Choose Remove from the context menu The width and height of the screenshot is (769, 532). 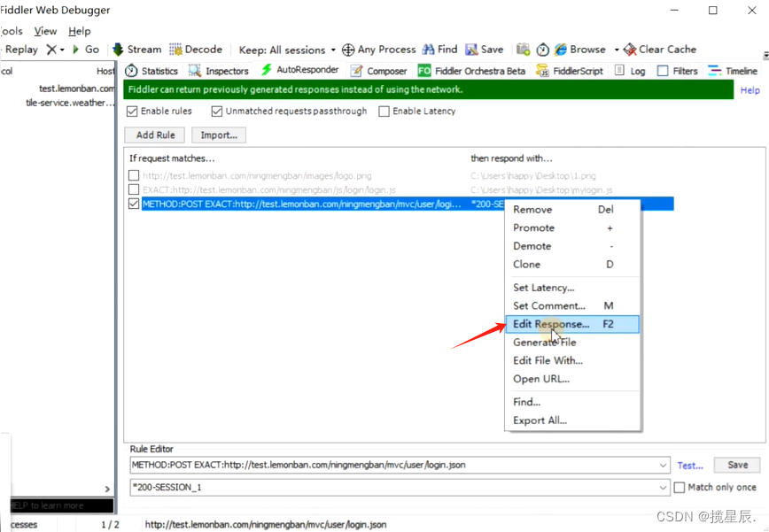(x=572, y=210)
